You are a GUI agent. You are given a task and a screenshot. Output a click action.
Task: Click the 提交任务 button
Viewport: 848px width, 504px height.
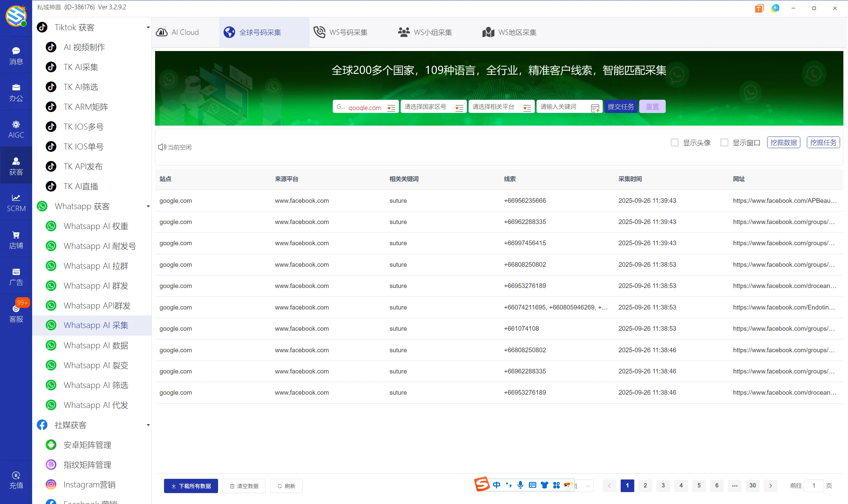[620, 106]
